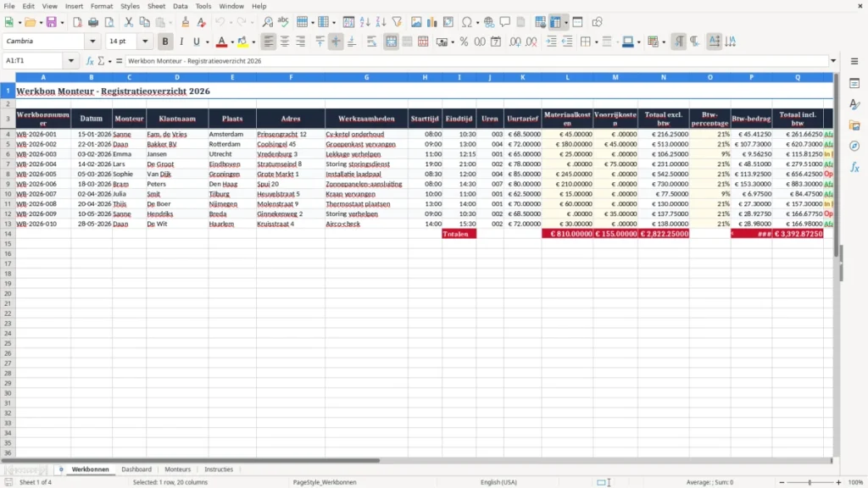Image resolution: width=868 pixels, height=488 pixels.
Task: Toggle Center Vertically alignment
Action: click(336, 42)
